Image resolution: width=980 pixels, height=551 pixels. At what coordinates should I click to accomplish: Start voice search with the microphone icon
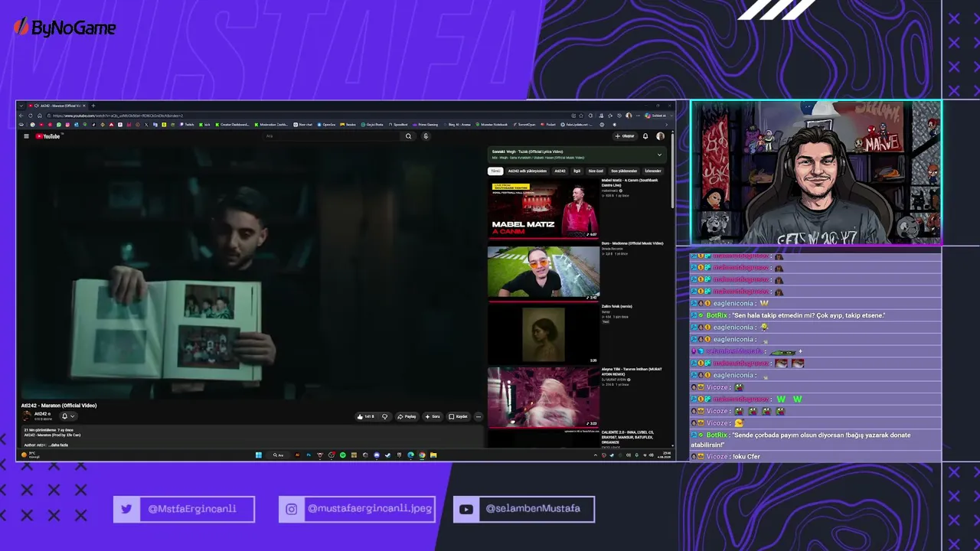point(426,136)
